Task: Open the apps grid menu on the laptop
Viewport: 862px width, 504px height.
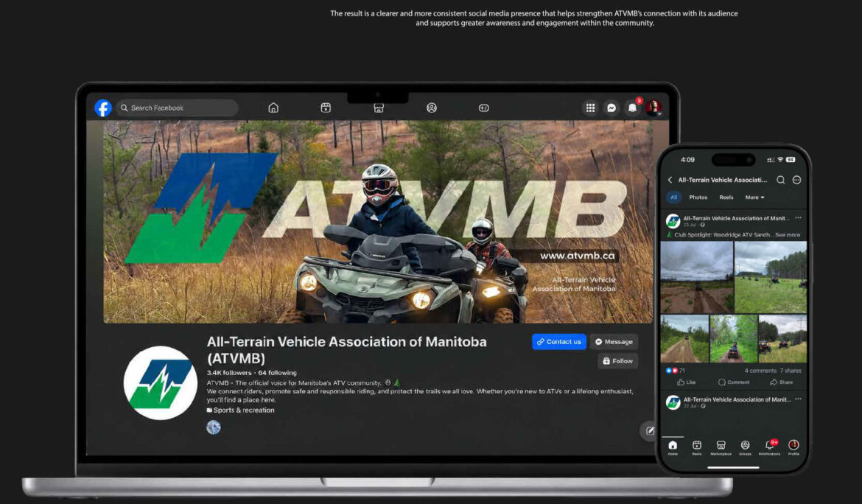Action: pyautogui.click(x=590, y=108)
